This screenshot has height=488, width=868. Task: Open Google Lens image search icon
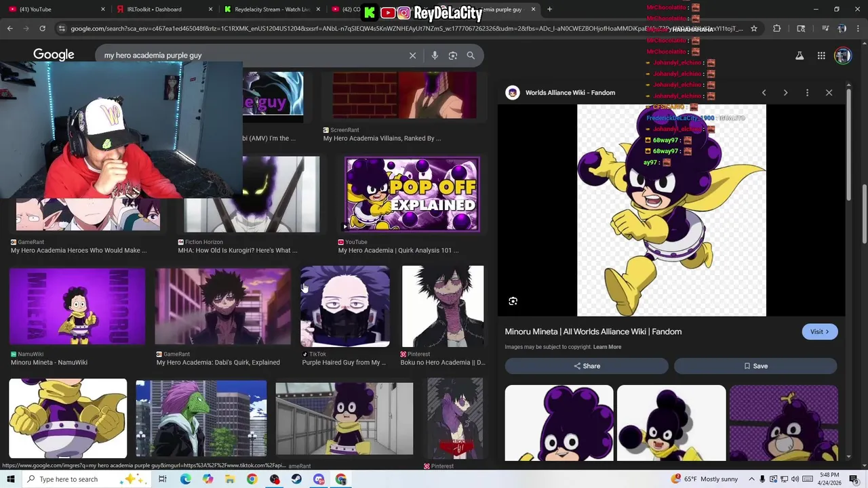(x=453, y=56)
